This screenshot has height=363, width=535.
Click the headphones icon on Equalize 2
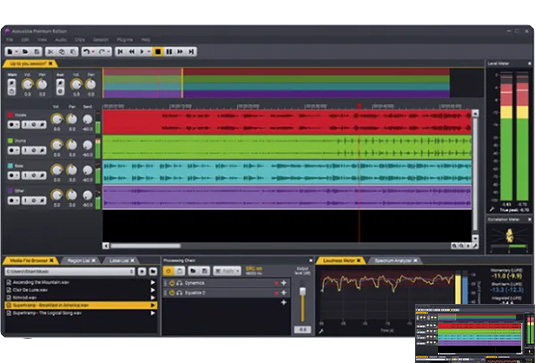[x=179, y=293]
